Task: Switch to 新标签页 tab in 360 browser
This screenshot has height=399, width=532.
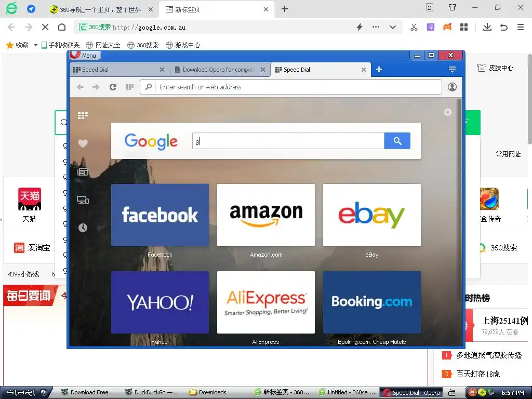Action: (217, 9)
